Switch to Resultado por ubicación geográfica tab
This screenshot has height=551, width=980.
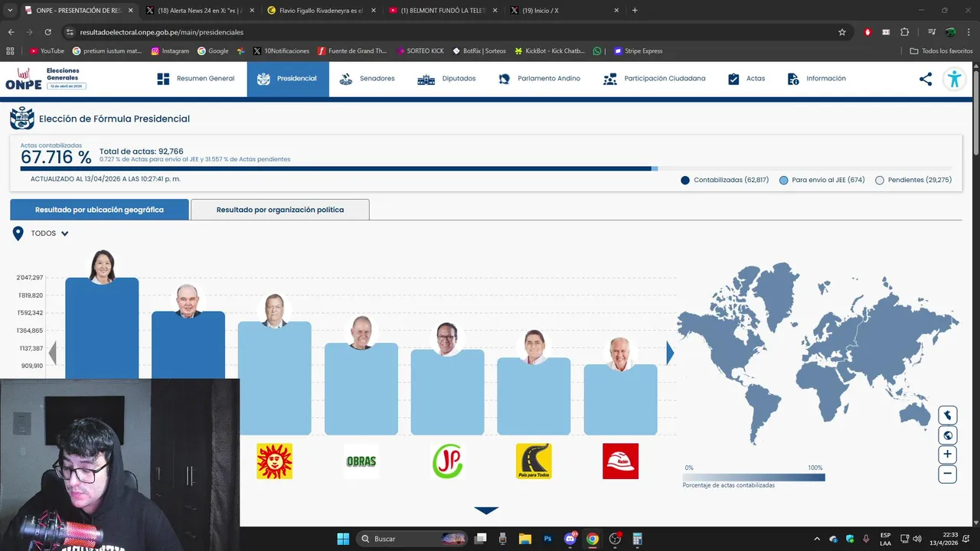point(100,210)
